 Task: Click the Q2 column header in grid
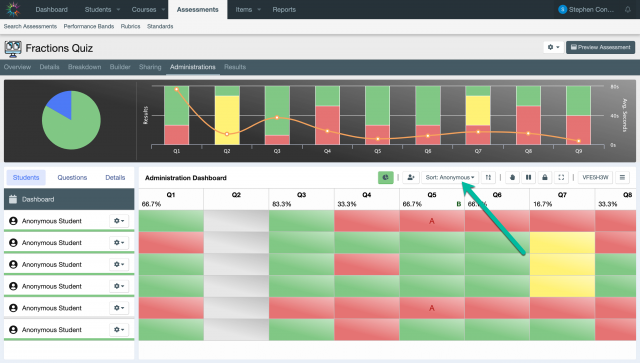pos(236,199)
